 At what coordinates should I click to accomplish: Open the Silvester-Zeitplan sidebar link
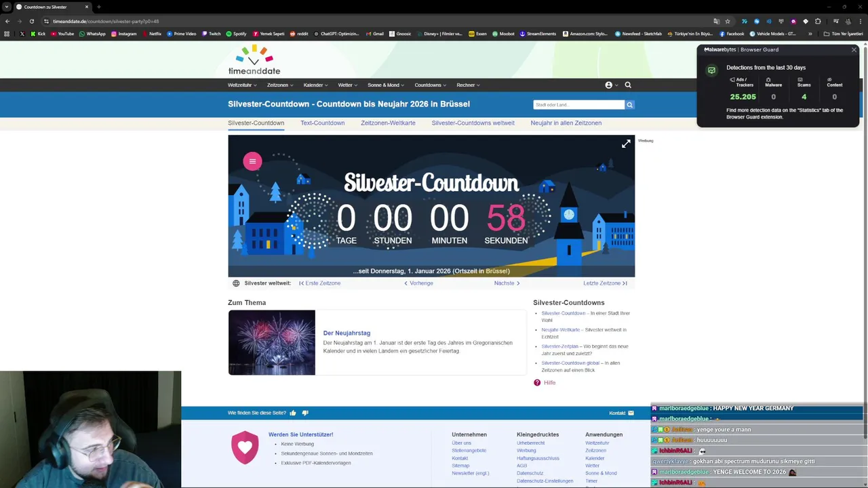(x=559, y=346)
